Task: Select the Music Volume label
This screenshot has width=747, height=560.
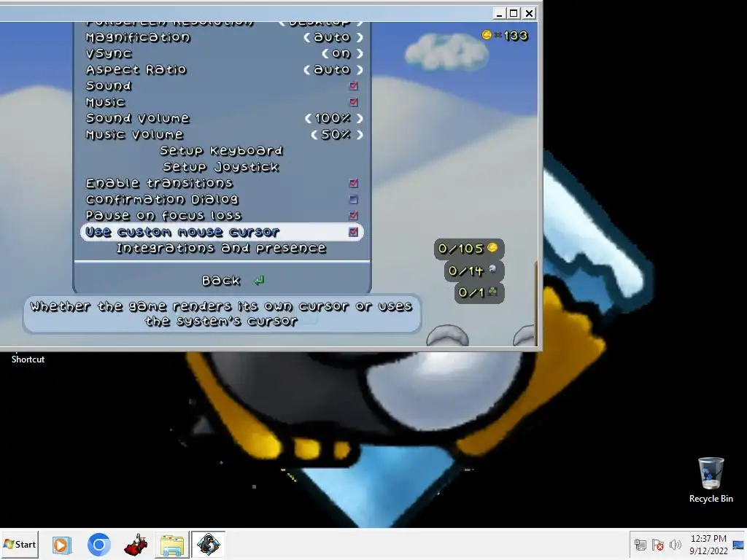Action: click(134, 135)
